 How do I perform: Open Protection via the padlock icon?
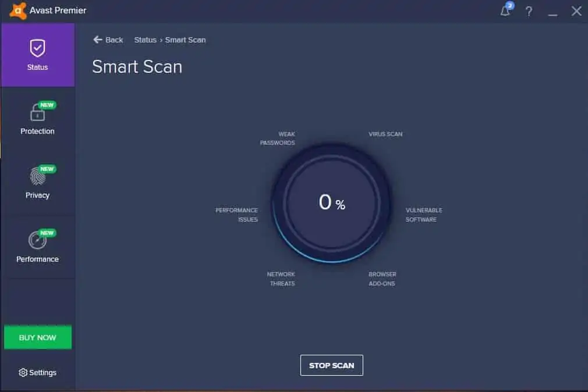point(37,113)
